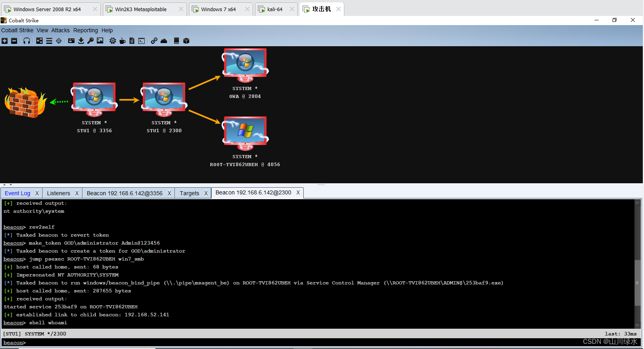
Task: Select the ROOT-TVI862UBEH @ 4056 beacon node
Action: tap(245, 133)
